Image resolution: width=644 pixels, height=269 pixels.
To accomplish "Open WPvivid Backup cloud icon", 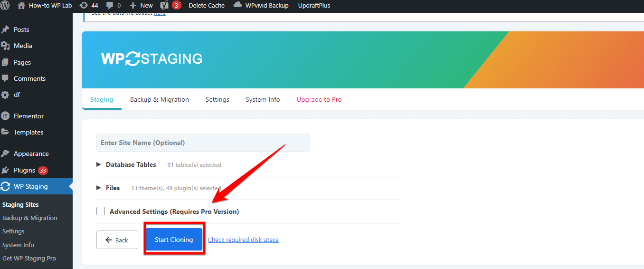I will pos(237,6).
